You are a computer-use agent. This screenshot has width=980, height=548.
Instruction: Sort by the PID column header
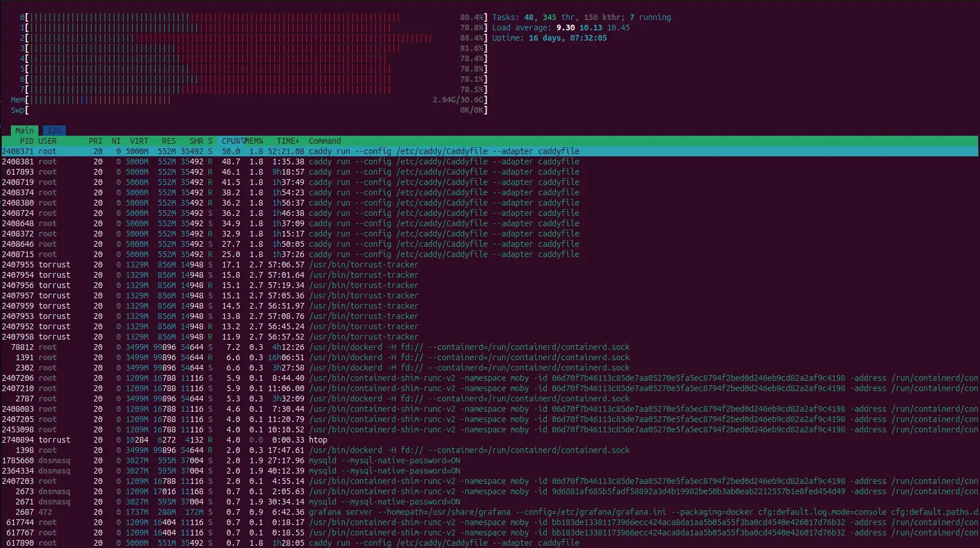27,141
